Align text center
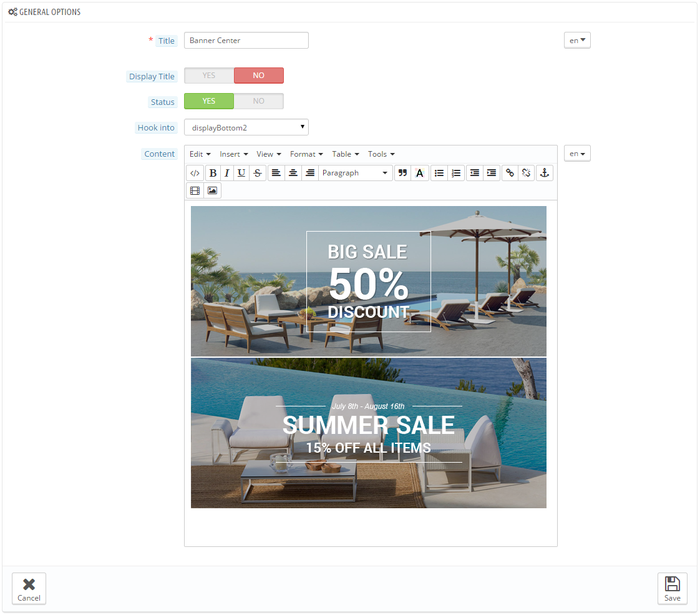The width and height of the screenshot is (700, 615). 293,174
